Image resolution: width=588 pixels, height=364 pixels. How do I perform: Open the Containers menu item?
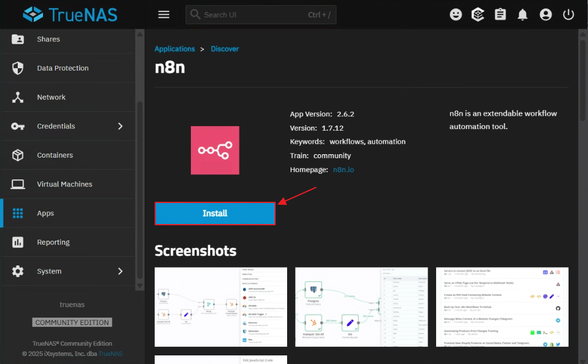[68, 155]
